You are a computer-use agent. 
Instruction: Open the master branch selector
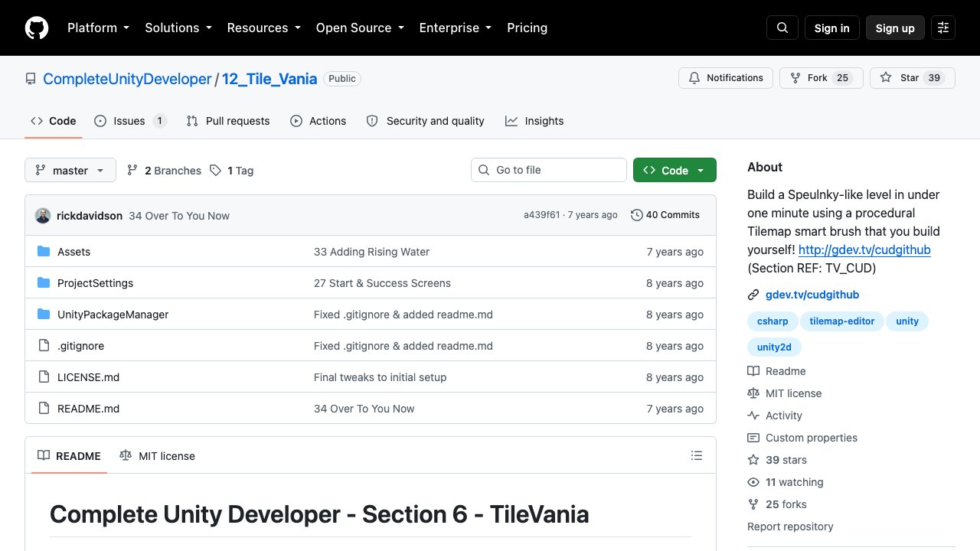coord(70,170)
